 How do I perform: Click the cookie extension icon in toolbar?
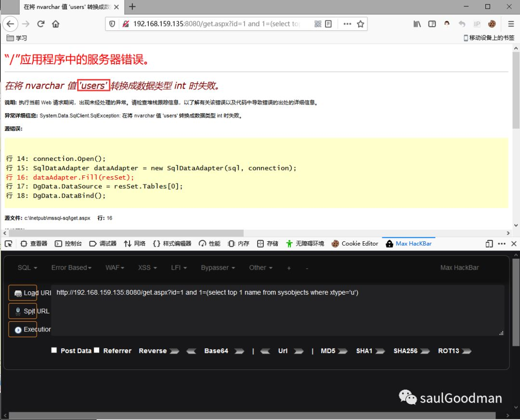(x=492, y=24)
